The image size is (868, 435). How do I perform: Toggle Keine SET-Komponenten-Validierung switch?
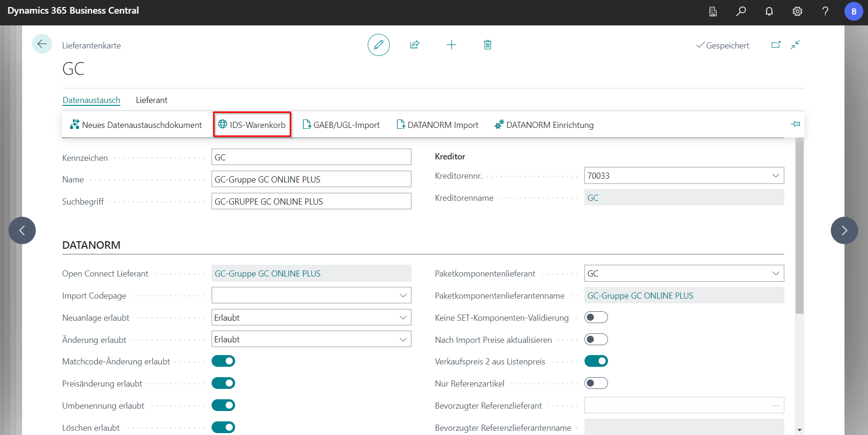[596, 317]
